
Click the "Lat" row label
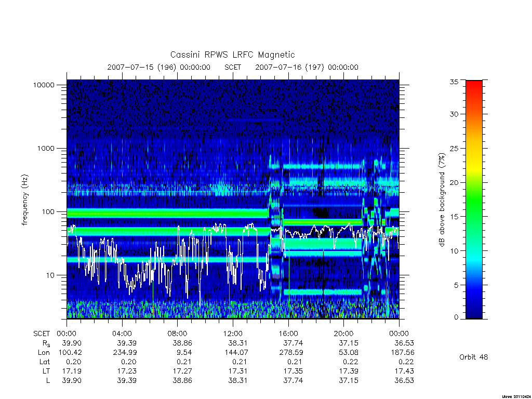point(45,362)
